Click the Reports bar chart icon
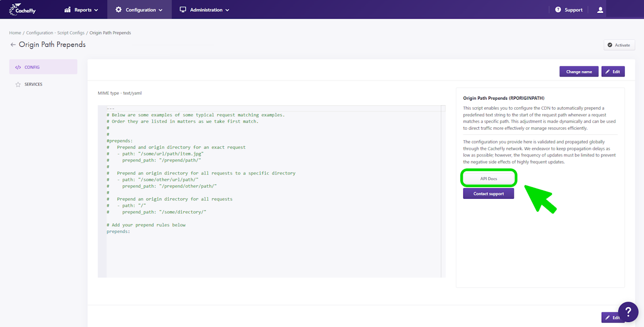 [x=67, y=10]
